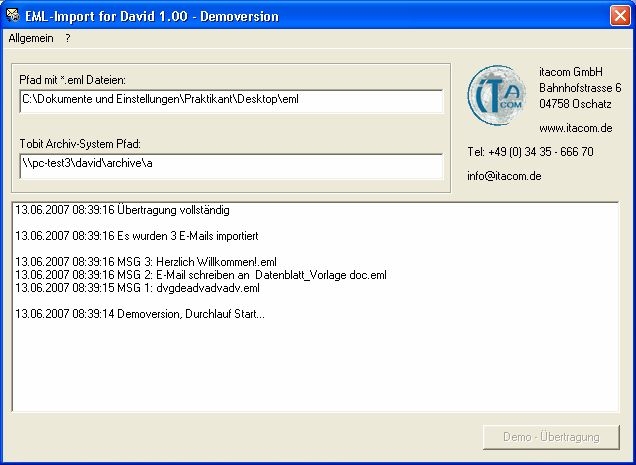Click the telephone number +49 (0) 34 35
Image resolution: width=636 pixels, height=465 pixels.
[530, 152]
